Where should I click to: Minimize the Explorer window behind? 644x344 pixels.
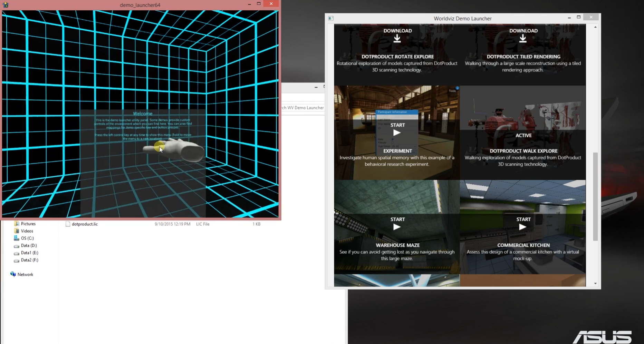(x=316, y=87)
